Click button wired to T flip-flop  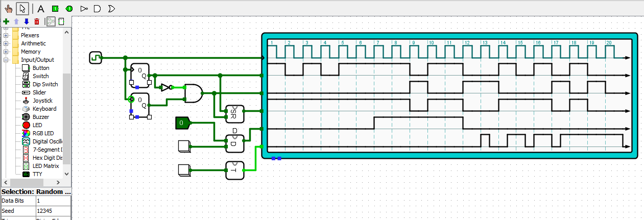click(184, 170)
